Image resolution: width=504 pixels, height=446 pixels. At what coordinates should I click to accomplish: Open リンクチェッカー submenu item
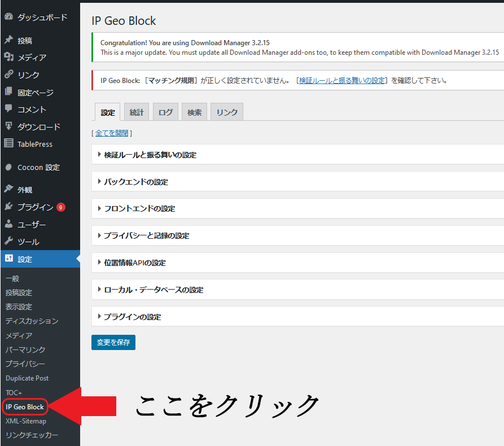[32, 435]
